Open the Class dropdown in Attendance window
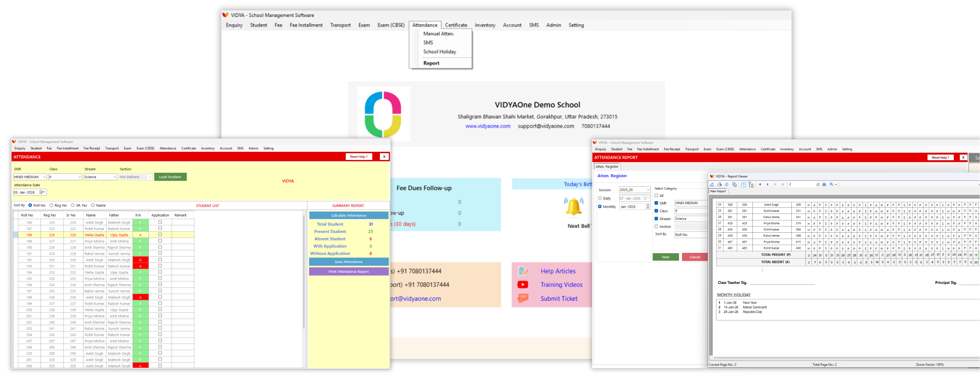 pyautogui.click(x=65, y=177)
